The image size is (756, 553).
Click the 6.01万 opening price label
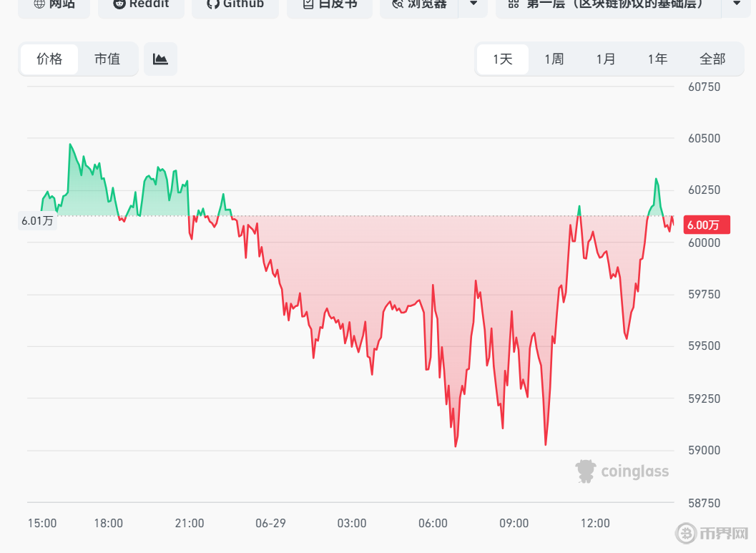(37, 221)
